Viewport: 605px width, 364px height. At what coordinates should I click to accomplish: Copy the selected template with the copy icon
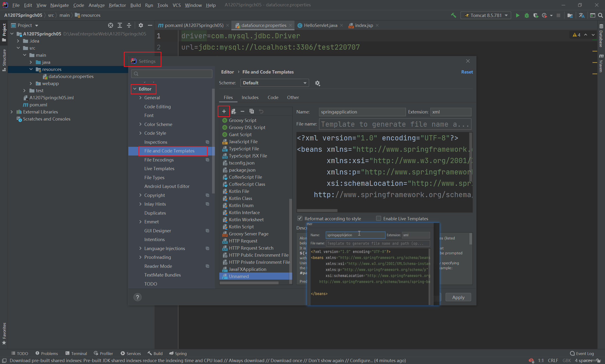(x=252, y=111)
